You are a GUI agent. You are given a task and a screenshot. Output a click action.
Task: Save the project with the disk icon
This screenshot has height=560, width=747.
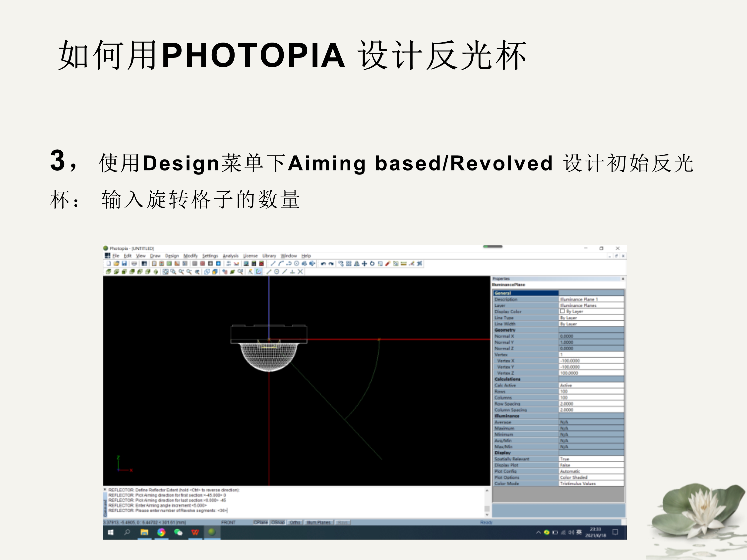click(124, 264)
